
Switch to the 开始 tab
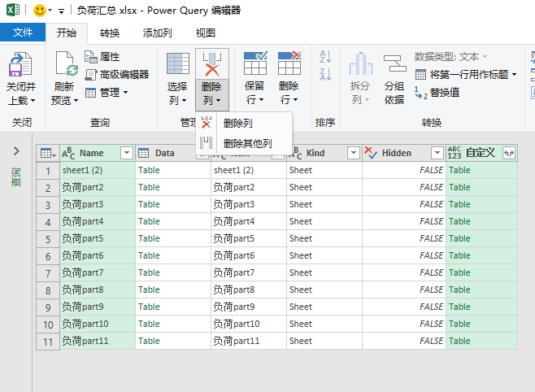(67, 33)
